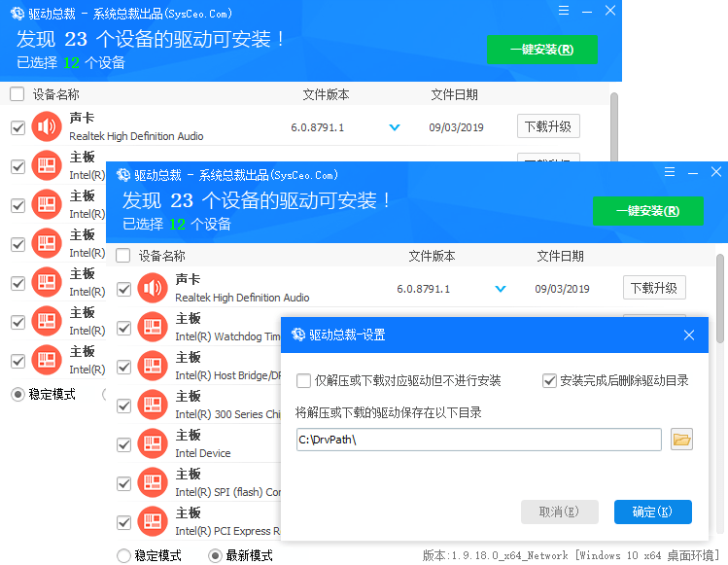Screen dimensions: 728x565
Task: Open hamburger menu in front window
Action: pos(670,172)
